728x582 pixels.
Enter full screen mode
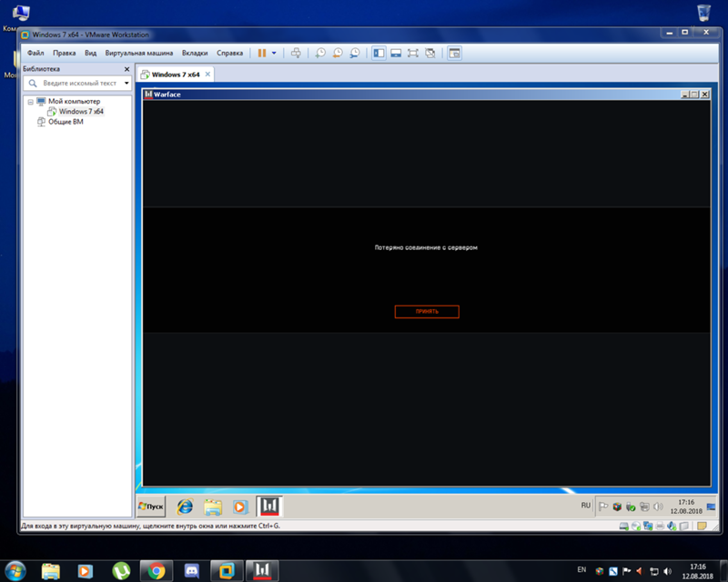tap(413, 53)
